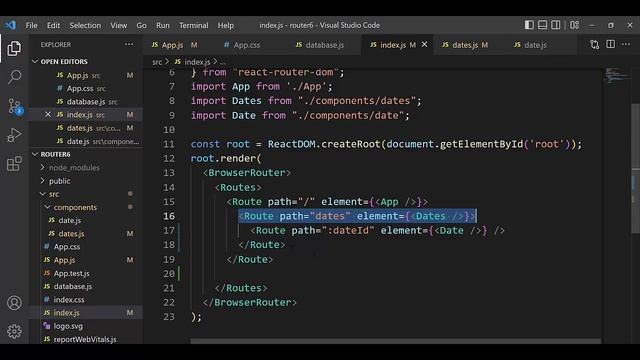
Task: Open Customize Layout icon
Action: tap(575, 25)
